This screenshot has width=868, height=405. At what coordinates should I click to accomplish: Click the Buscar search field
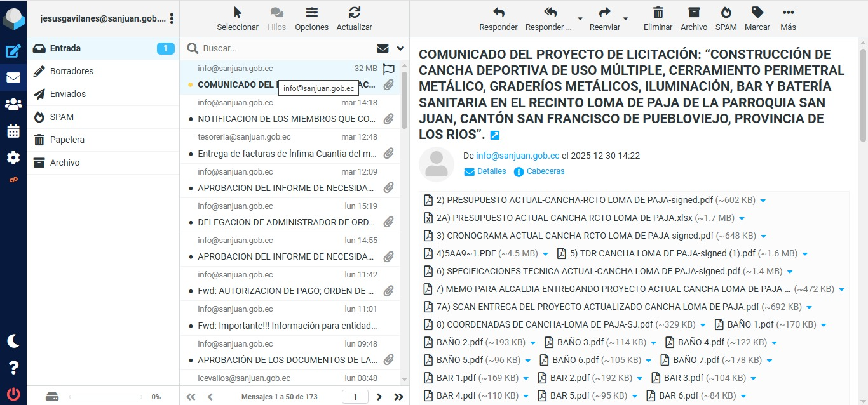point(286,48)
